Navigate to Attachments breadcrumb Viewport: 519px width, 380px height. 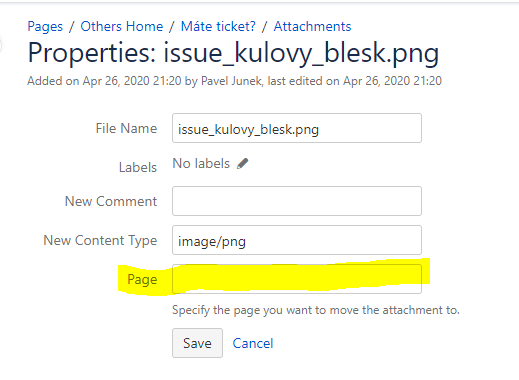(312, 26)
